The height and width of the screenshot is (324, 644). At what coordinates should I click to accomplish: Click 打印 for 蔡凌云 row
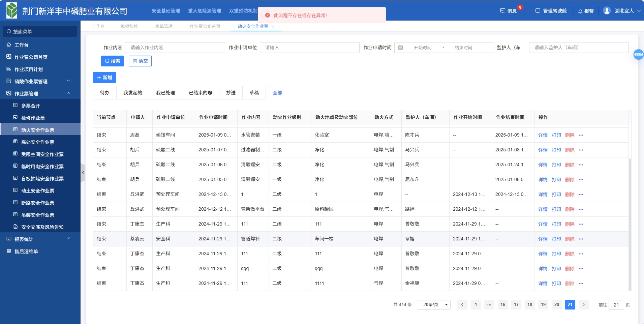(556, 239)
